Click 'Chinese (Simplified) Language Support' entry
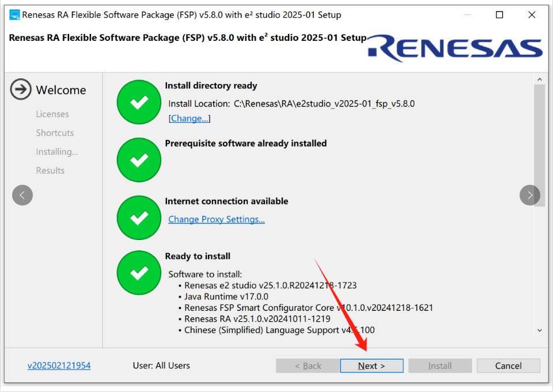Image resolution: width=553 pixels, height=392 pixels. click(279, 330)
